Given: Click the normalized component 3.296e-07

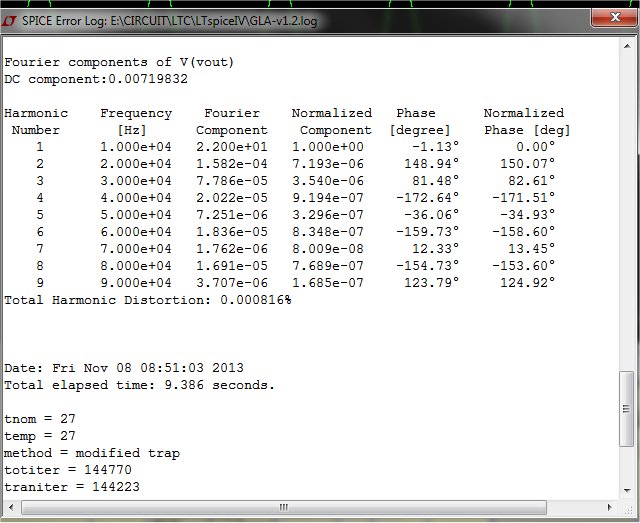Looking at the screenshot, I should coord(328,215).
